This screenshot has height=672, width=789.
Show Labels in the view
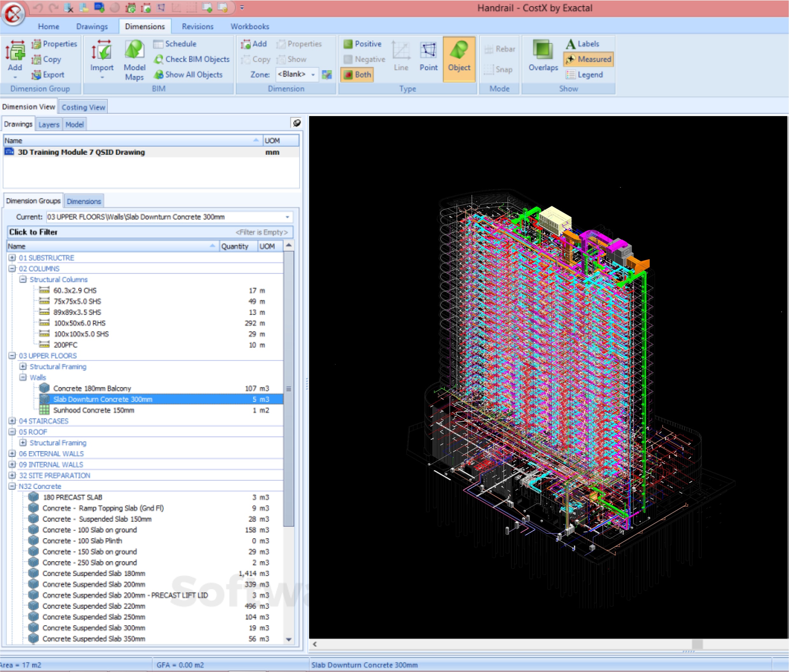[583, 44]
